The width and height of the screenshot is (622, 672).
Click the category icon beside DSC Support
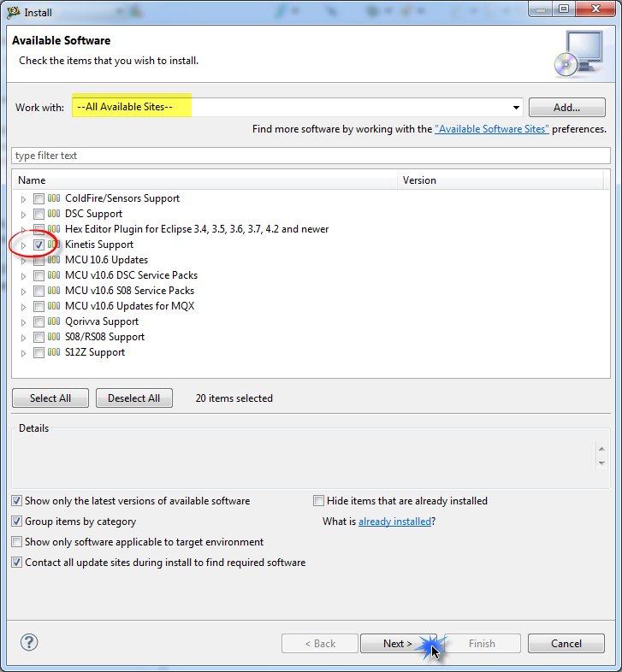[x=54, y=214]
